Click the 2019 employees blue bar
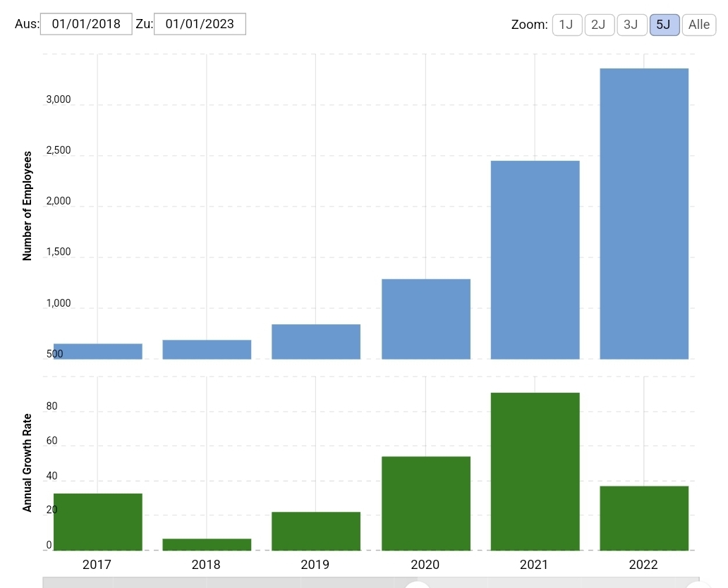This screenshot has width=728, height=588. [316, 341]
